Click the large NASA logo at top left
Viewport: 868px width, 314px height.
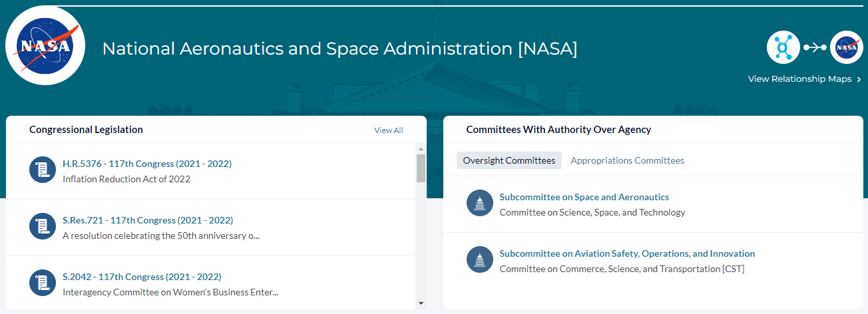point(45,46)
